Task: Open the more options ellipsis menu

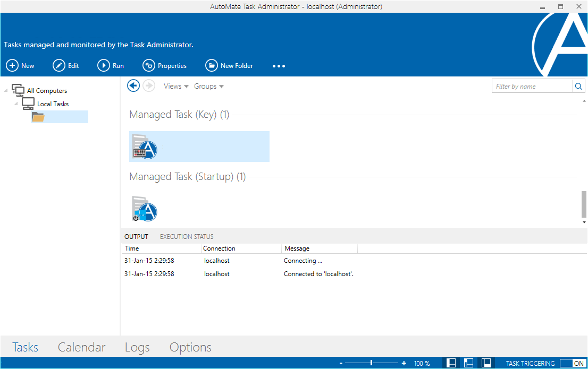Action: click(x=279, y=66)
